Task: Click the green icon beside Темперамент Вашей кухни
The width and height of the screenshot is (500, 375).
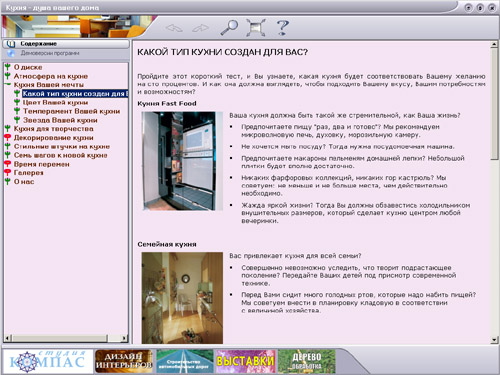Action: click(x=17, y=111)
